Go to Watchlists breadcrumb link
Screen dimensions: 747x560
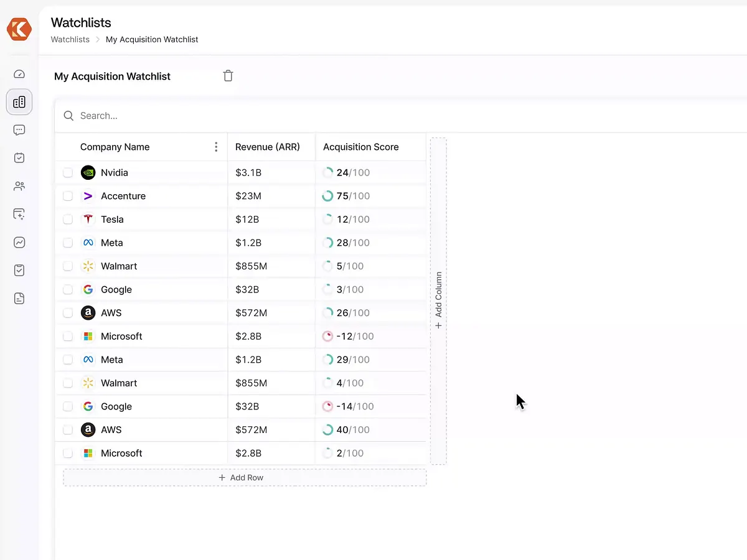pos(70,39)
